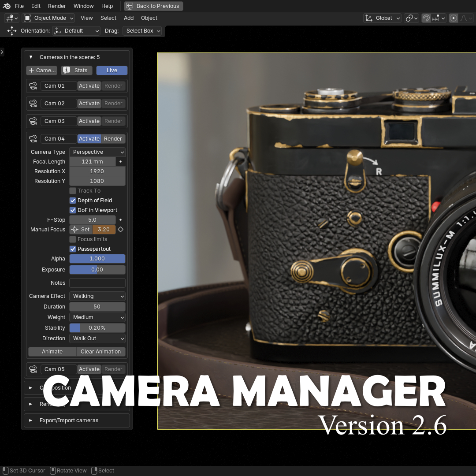476x476 pixels.
Task: Click the Manual Focus keyframe diamond icon
Action: click(121, 230)
